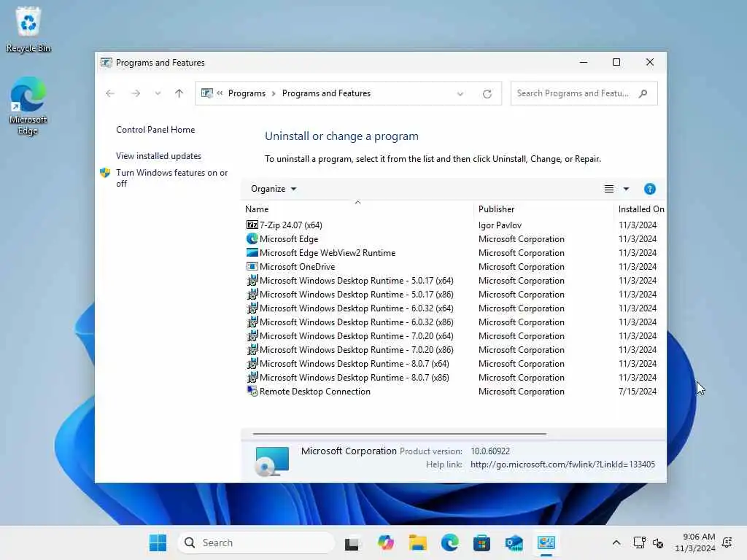The width and height of the screenshot is (747, 560).
Task: Open View installed updates link
Action: [x=158, y=156]
